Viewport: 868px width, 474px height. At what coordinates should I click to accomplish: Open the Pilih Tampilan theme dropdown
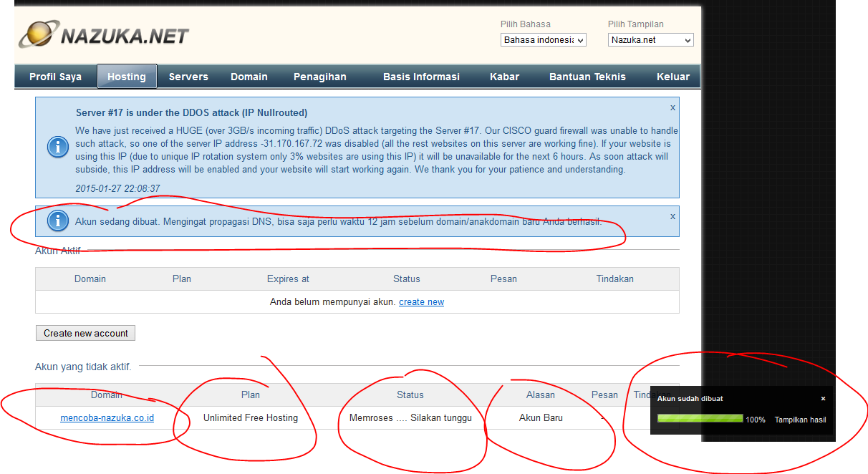[651, 40]
